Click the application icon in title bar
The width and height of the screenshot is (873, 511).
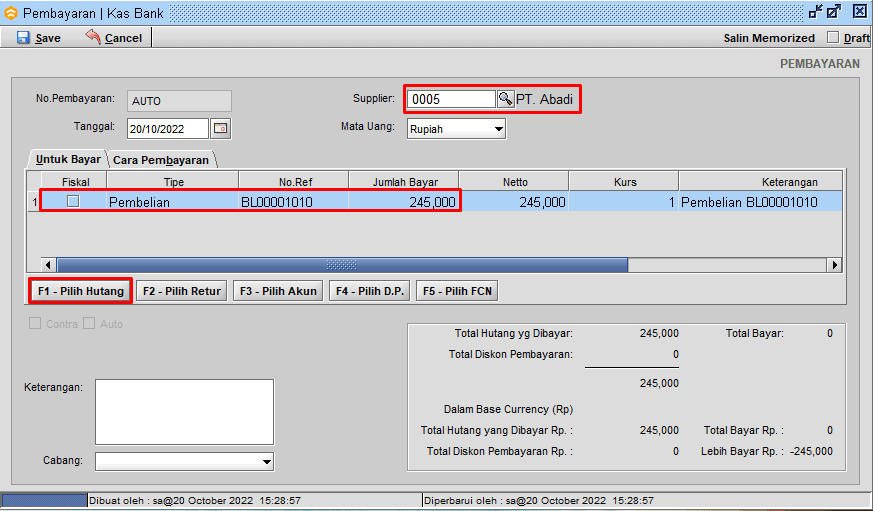(10, 12)
